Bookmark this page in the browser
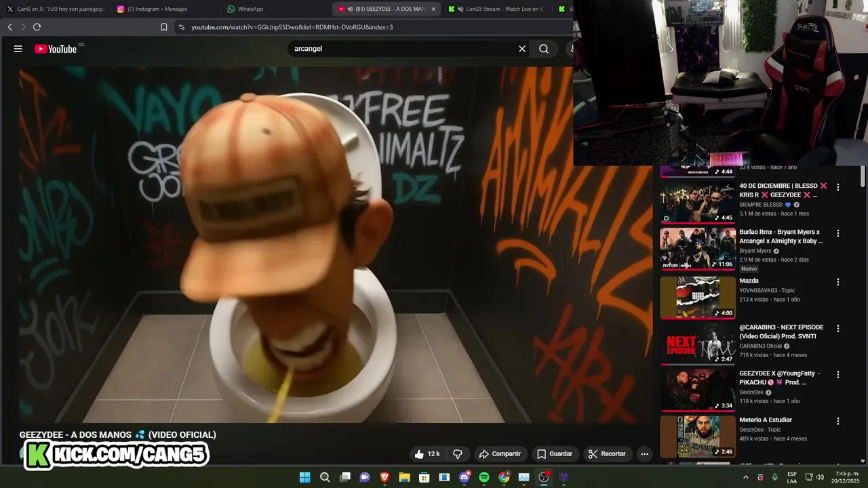This screenshot has width=868, height=488. (164, 27)
